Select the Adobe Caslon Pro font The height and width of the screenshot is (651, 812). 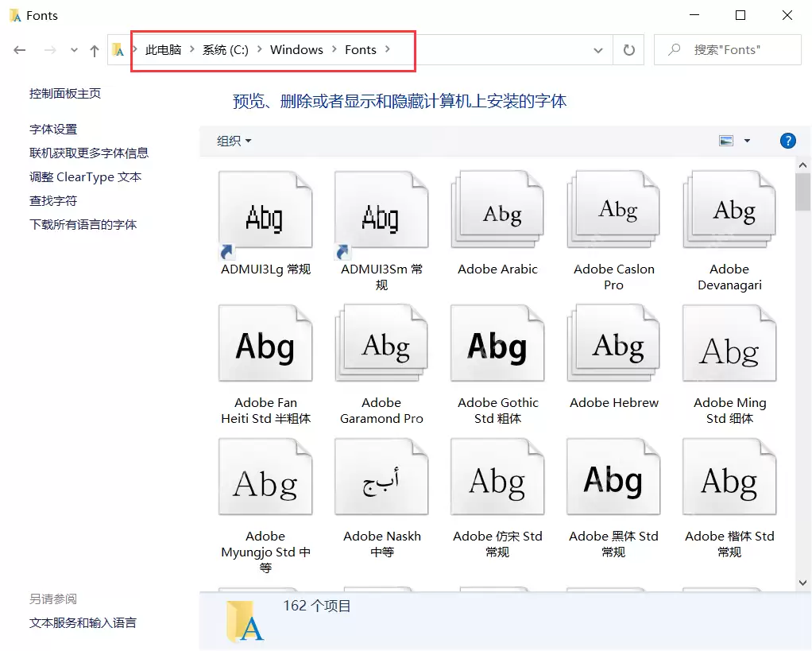[613, 211]
